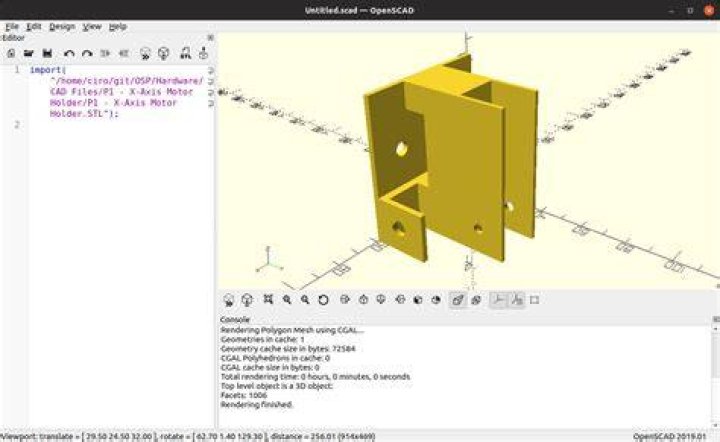Image resolution: width=720 pixels, height=442 pixels.
Task: Click the "CGAL cache size in bytes: 0" line
Action: click(x=270, y=367)
